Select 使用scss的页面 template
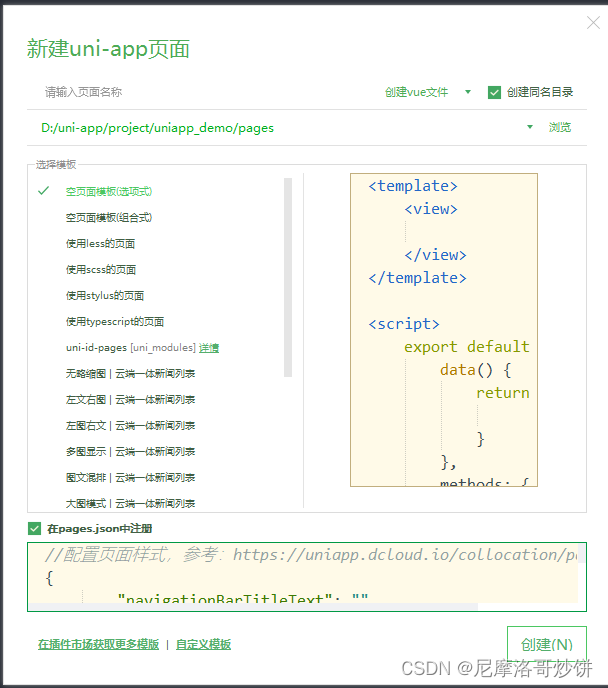 (100, 269)
